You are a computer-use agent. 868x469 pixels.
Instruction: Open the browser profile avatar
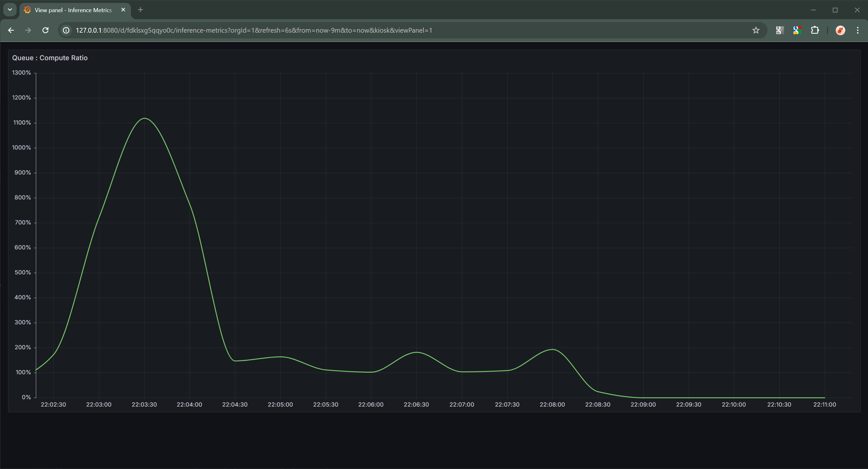point(840,30)
